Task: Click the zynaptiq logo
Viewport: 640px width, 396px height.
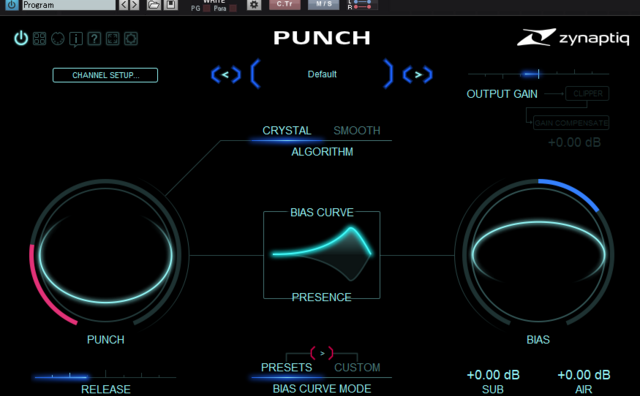Action: tap(573, 38)
